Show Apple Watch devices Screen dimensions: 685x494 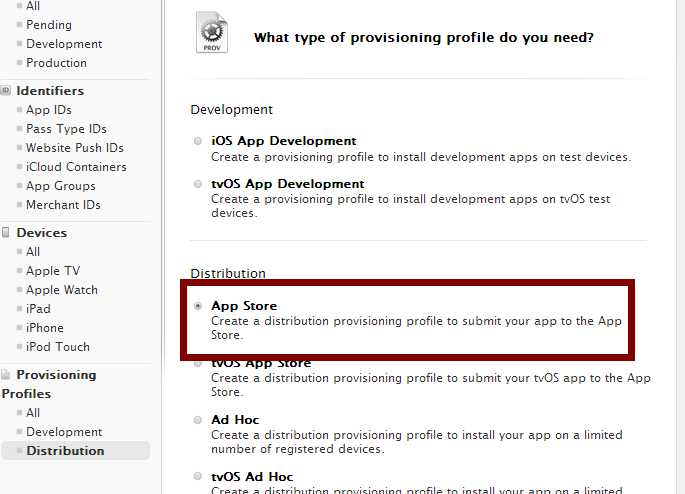pyautogui.click(x=62, y=290)
